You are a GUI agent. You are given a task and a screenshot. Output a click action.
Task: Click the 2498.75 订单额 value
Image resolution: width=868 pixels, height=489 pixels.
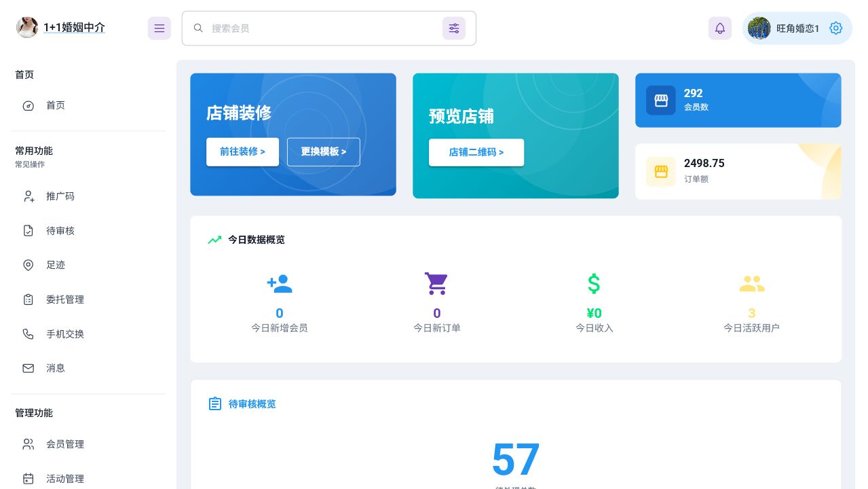pos(704,164)
